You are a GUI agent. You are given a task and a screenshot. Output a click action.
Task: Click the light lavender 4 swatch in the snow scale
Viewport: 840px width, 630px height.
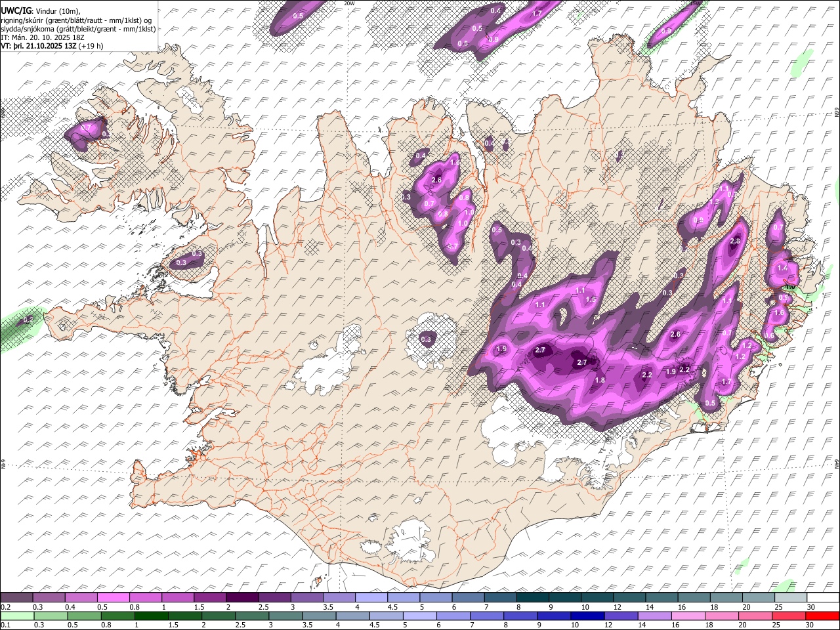371,597
